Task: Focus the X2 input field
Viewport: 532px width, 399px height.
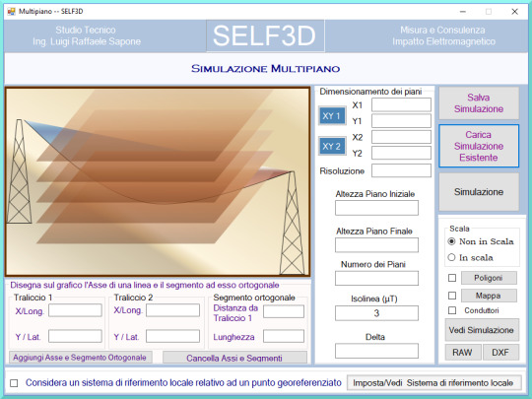Action: click(401, 137)
